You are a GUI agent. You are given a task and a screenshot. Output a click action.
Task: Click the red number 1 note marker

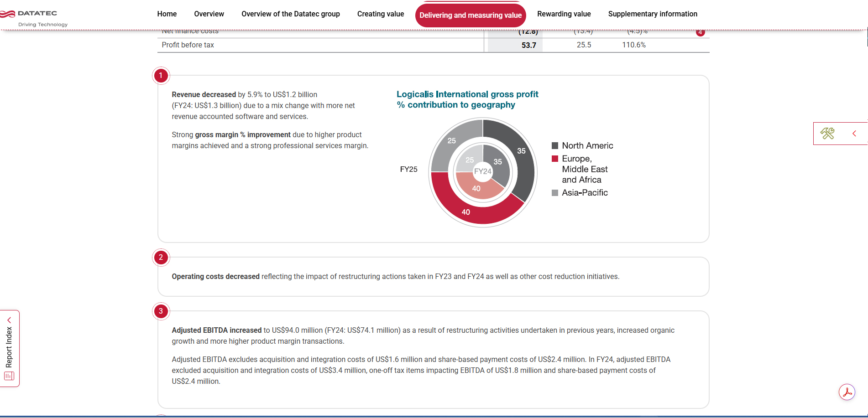161,76
